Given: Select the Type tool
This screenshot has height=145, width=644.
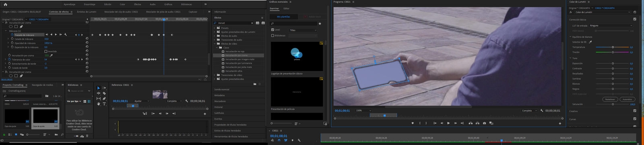Looking at the screenshot, I should pos(104,104).
